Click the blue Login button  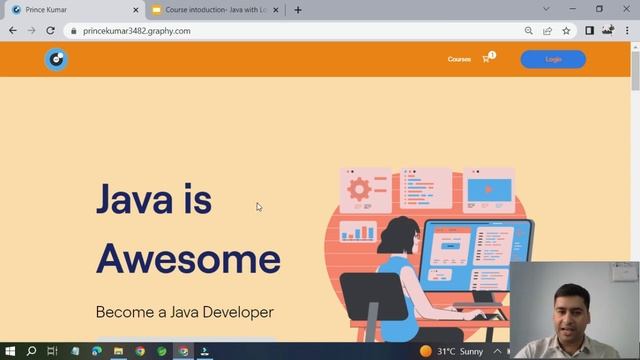point(553,60)
